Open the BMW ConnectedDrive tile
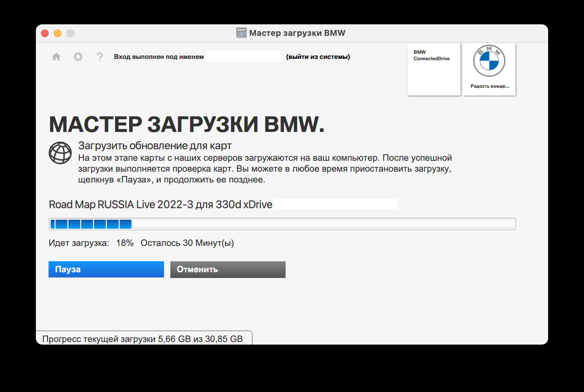 tap(434, 69)
